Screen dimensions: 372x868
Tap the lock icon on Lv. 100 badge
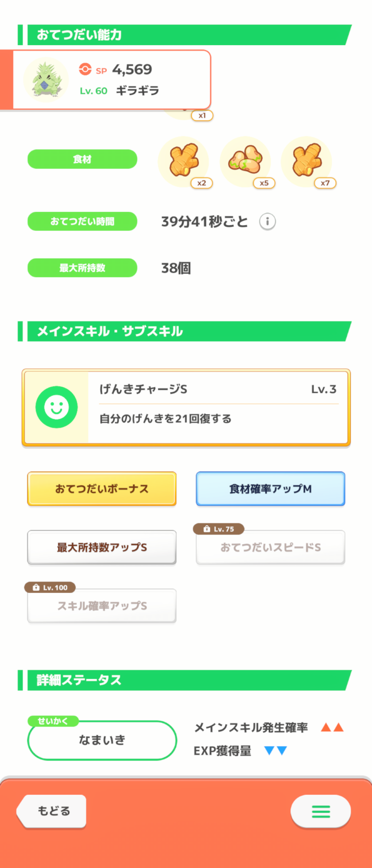(36, 588)
